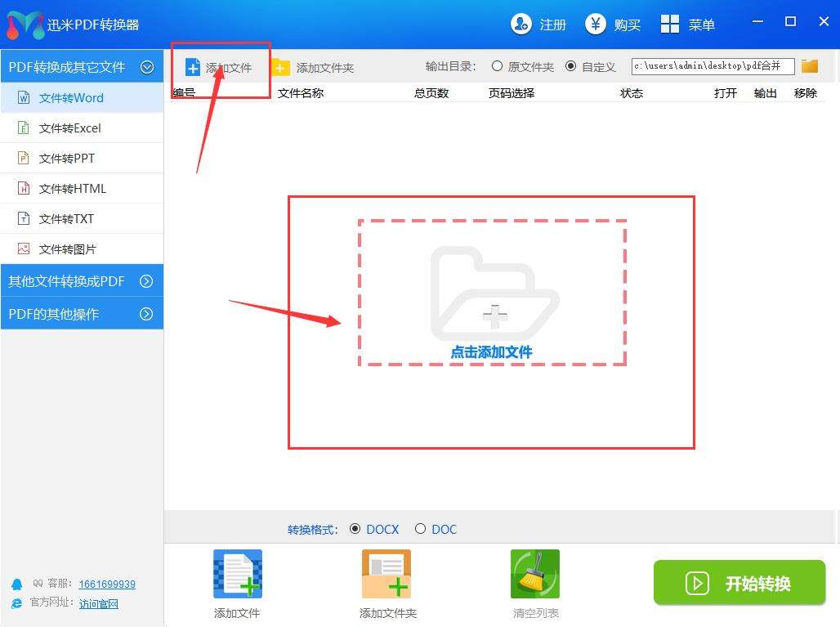
Task: Select 文件转PPT in the sidebar
Action: (x=82, y=158)
